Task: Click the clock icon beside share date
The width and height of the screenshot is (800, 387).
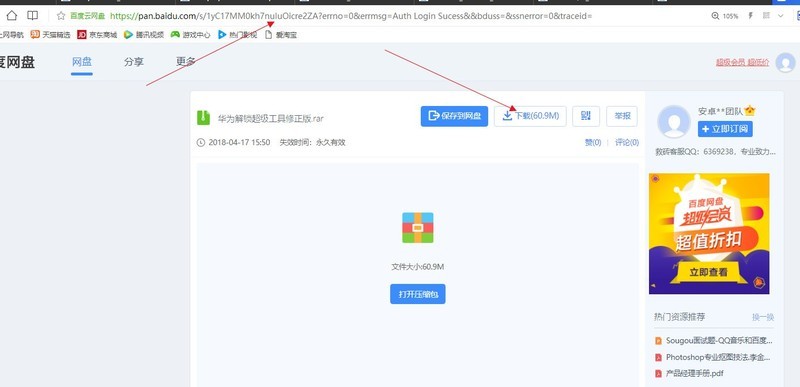Action: point(201,142)
